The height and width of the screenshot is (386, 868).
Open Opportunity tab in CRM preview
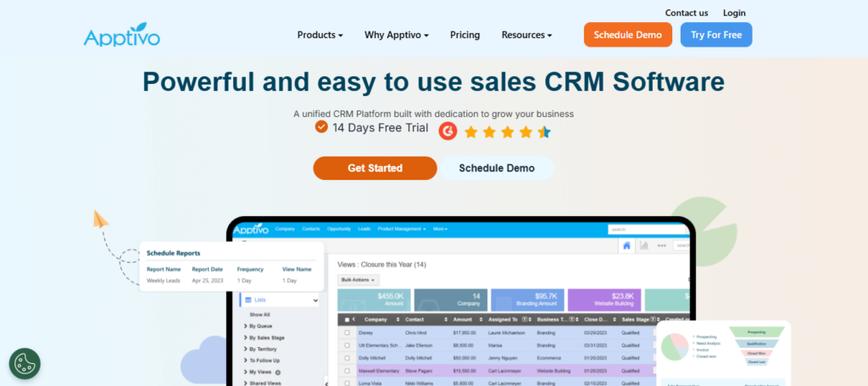339,229
